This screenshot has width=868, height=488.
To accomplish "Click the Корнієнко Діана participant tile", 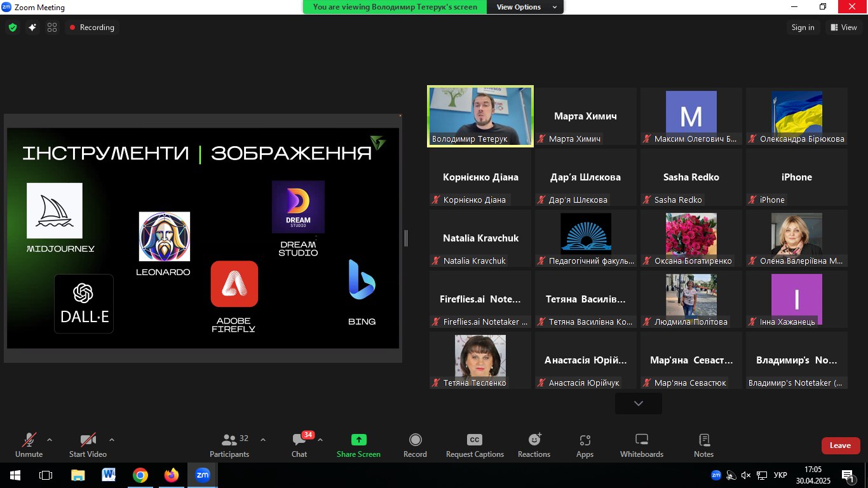I will 480,177.
